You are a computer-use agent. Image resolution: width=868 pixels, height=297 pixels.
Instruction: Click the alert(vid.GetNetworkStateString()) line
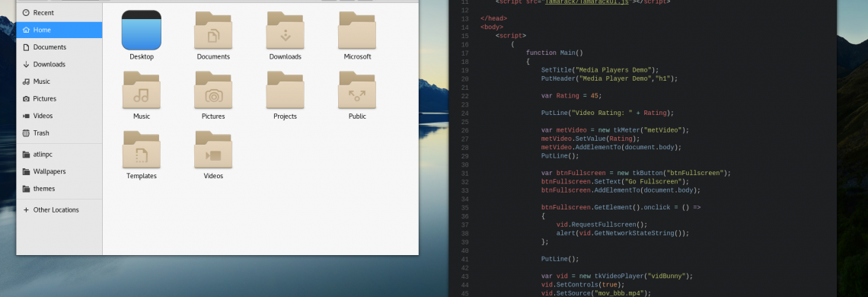pos(623,233)
